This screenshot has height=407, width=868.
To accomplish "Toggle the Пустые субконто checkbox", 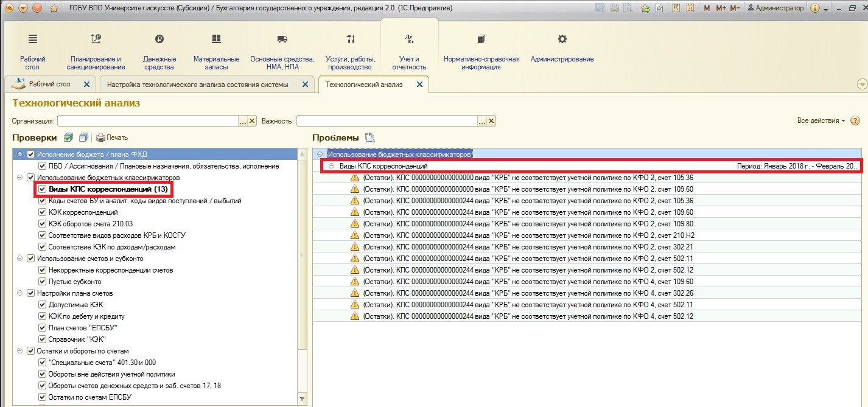I will pyautogui.click(x=42, y=282).
